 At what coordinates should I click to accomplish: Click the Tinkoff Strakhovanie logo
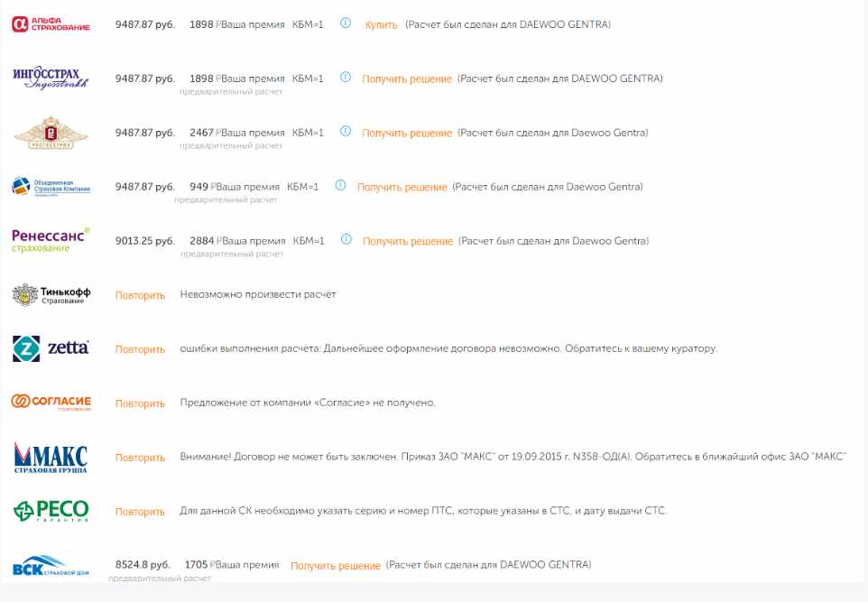pyautogui.click(x=51, y=294)
